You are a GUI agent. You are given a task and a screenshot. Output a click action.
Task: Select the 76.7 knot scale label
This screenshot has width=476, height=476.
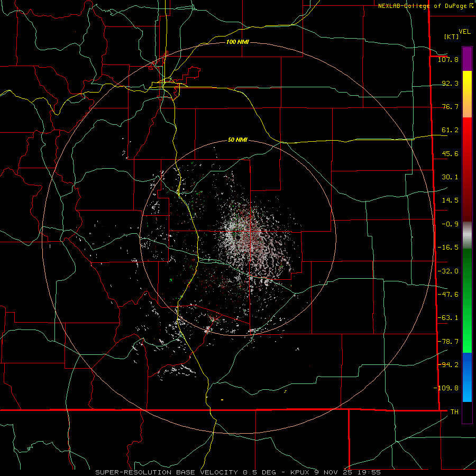450,106
